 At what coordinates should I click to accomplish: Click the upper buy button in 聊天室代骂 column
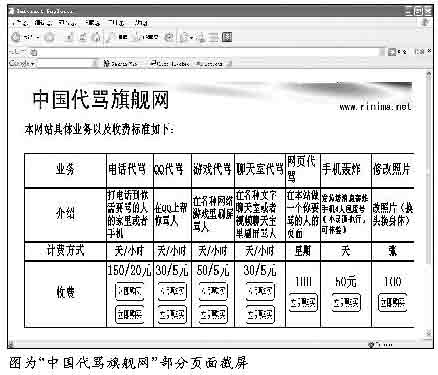[260, 291]
